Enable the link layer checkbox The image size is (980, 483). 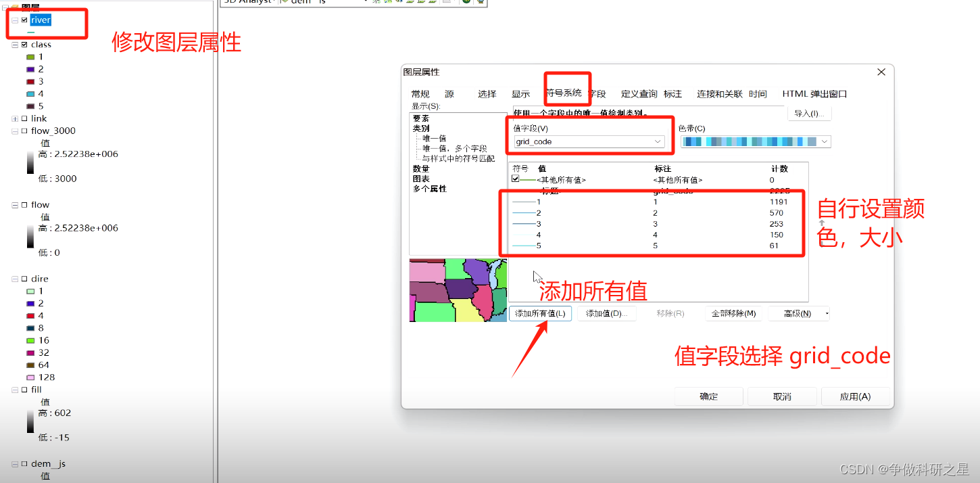[x=24, y=118]
